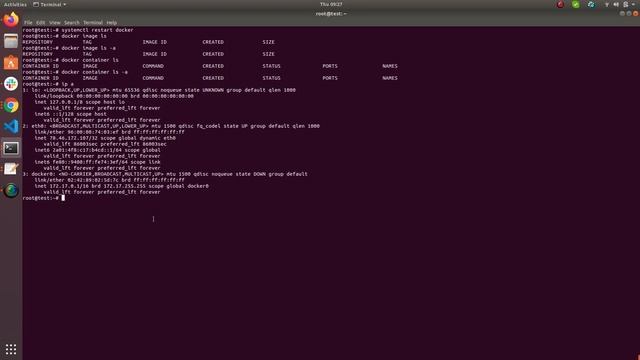The height and width of the screenshot is (360, 640).
Task: Open the File menu
Action: click(28, 23)
